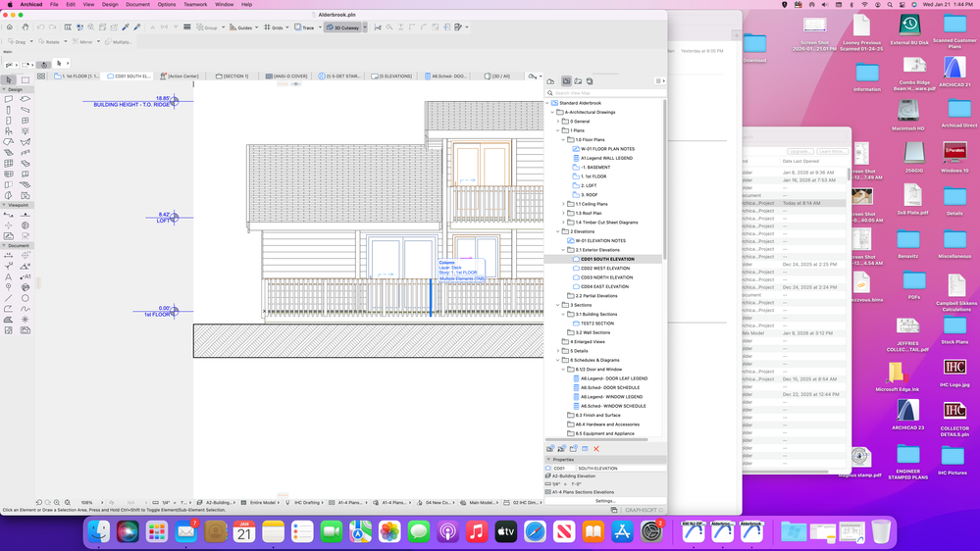Collapse the Viewpoint toolbox section
The image size is (980, 551).
(4, 205)
